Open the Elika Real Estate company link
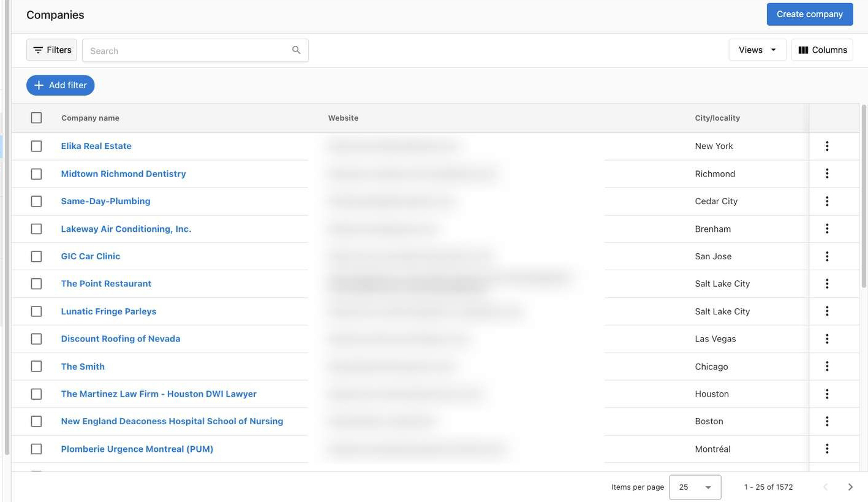 point(96,146)
